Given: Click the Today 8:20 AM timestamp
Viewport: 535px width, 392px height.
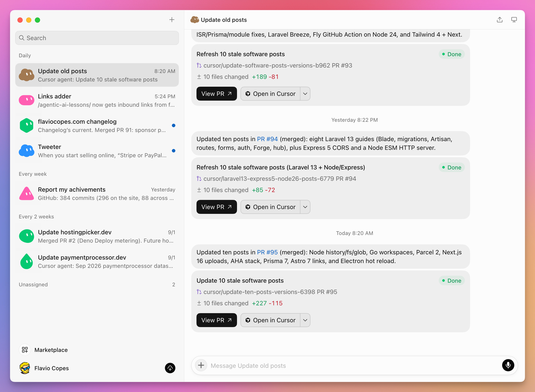Looking at the screenshot, I should (355, 233).
